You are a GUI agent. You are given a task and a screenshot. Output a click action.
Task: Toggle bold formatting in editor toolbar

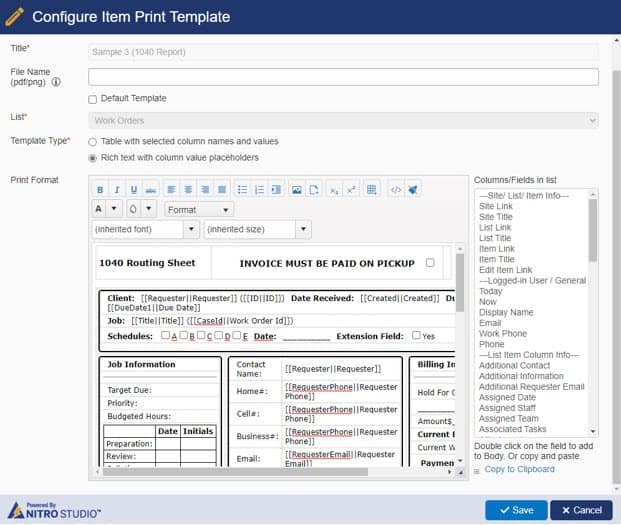click(100, 189)
